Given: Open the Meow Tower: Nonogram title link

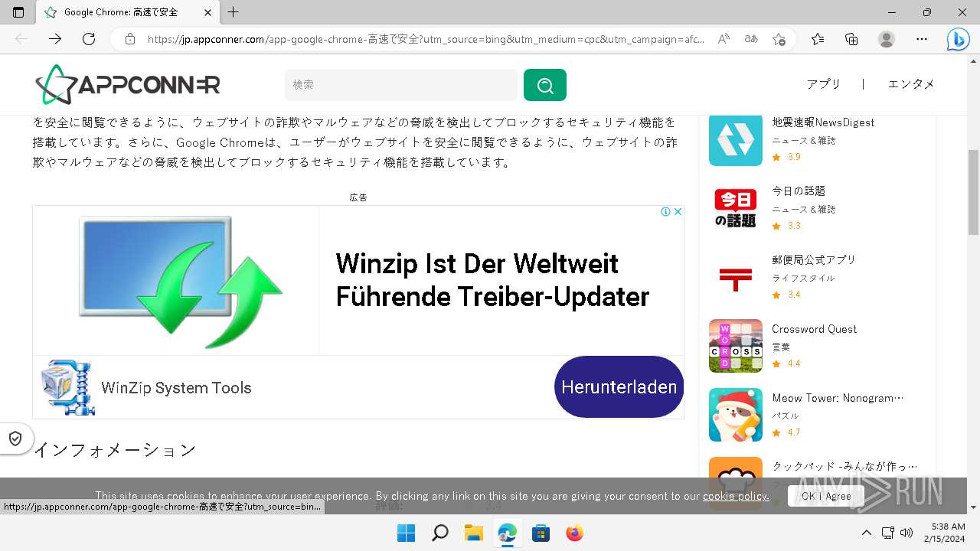Looking at the screenshot, I should tap(838, 398).
